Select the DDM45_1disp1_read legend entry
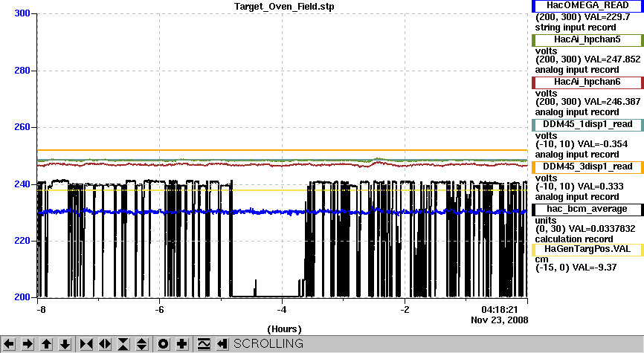Image resolution: width=644 pixels, height=353 pixels. click(587, 124)
